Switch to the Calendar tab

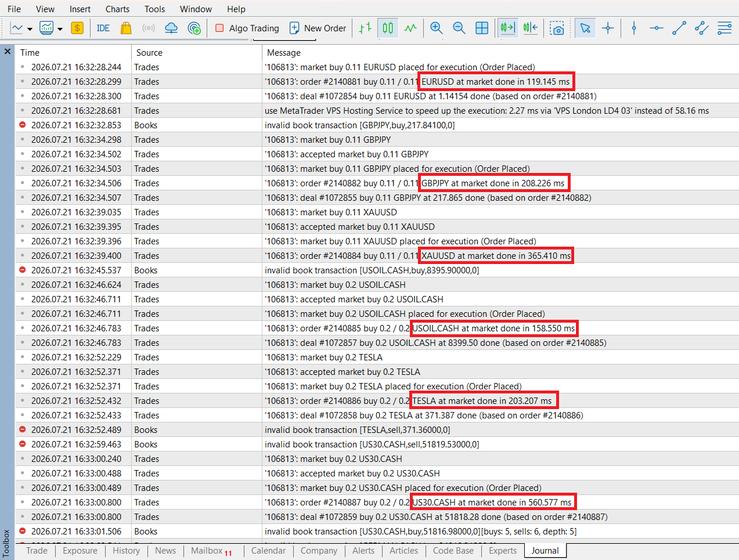point(268,551)
